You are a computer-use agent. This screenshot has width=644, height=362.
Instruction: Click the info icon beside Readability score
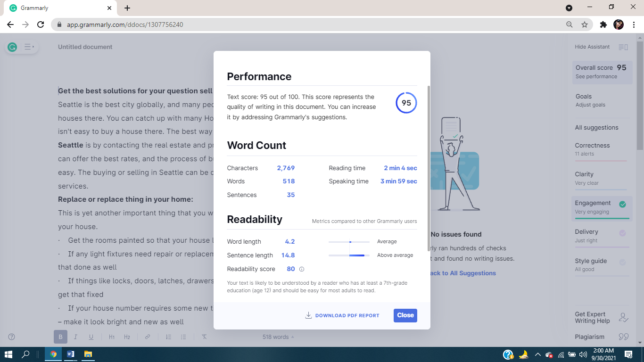(x=302, y=269)
